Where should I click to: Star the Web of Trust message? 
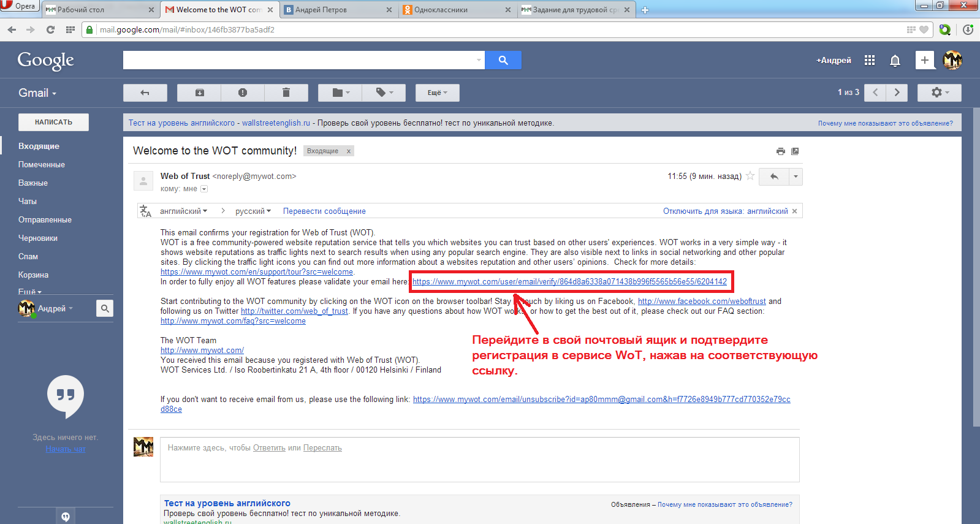(x=750, y=176)
